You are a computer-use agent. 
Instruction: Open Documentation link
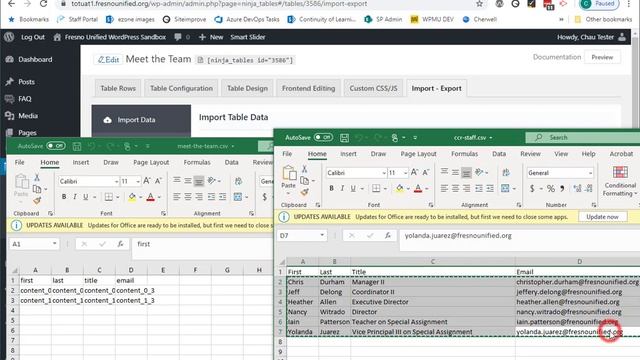pyautogui.click(x=557, y=57)
